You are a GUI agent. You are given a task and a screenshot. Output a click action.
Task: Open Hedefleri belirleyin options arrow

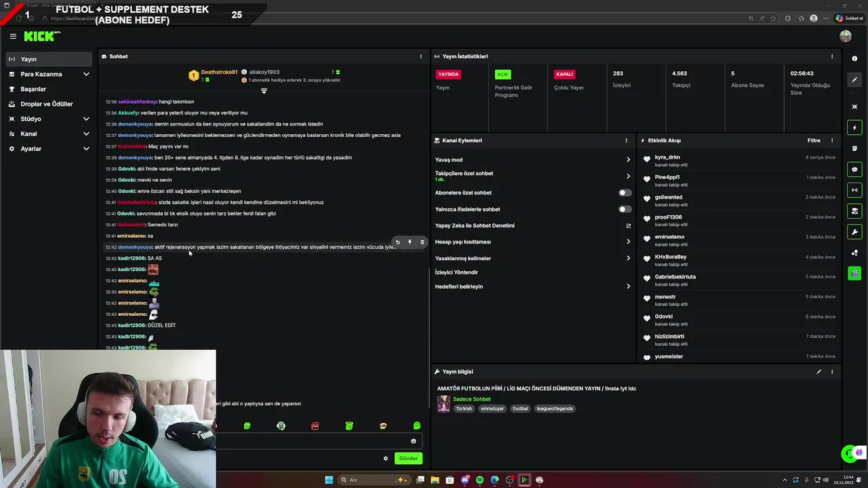pyautogui.click(x=628, y=287)
